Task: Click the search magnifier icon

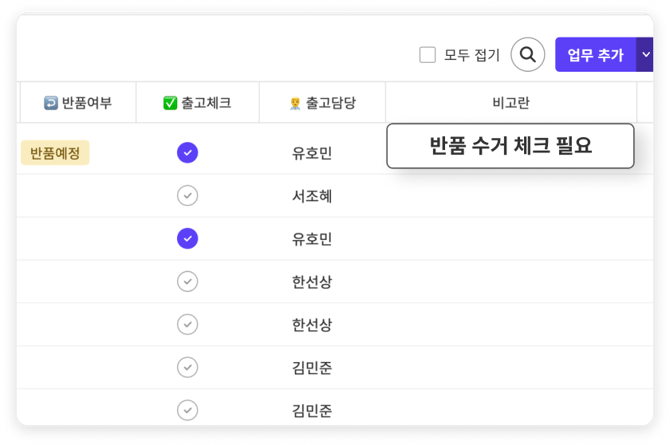Action: [527, 54]
